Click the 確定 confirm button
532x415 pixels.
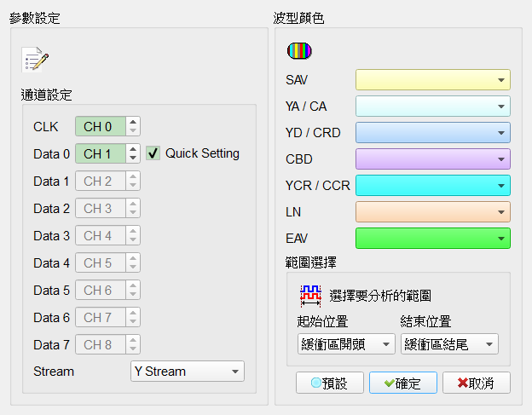403,383
